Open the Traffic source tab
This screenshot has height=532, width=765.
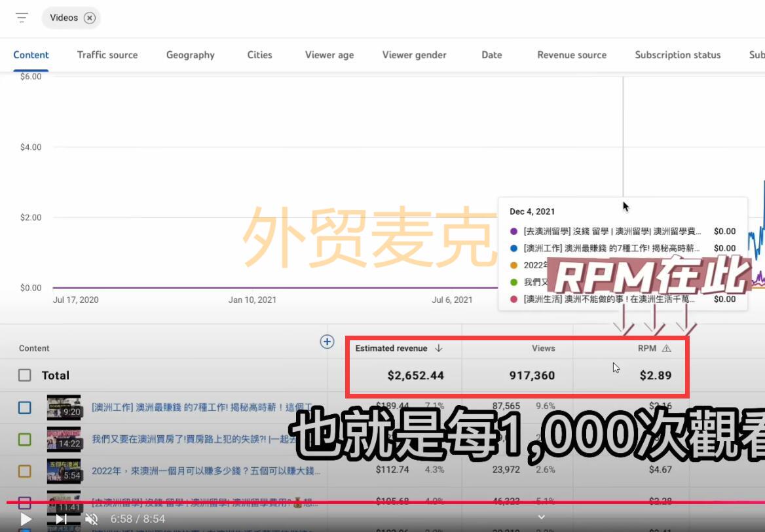[107, 54]
